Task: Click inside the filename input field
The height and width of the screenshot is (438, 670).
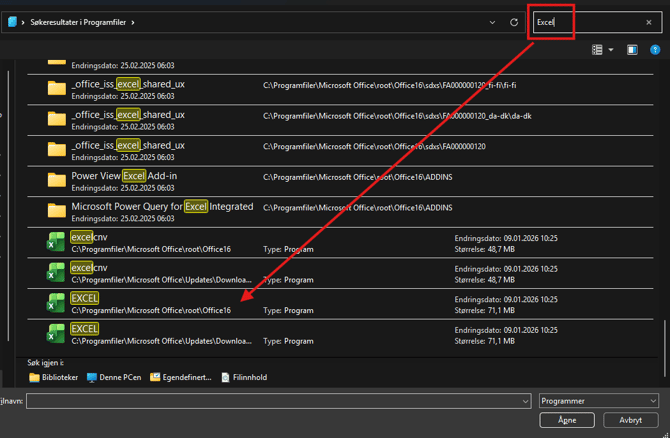Action: coord(272,401)
